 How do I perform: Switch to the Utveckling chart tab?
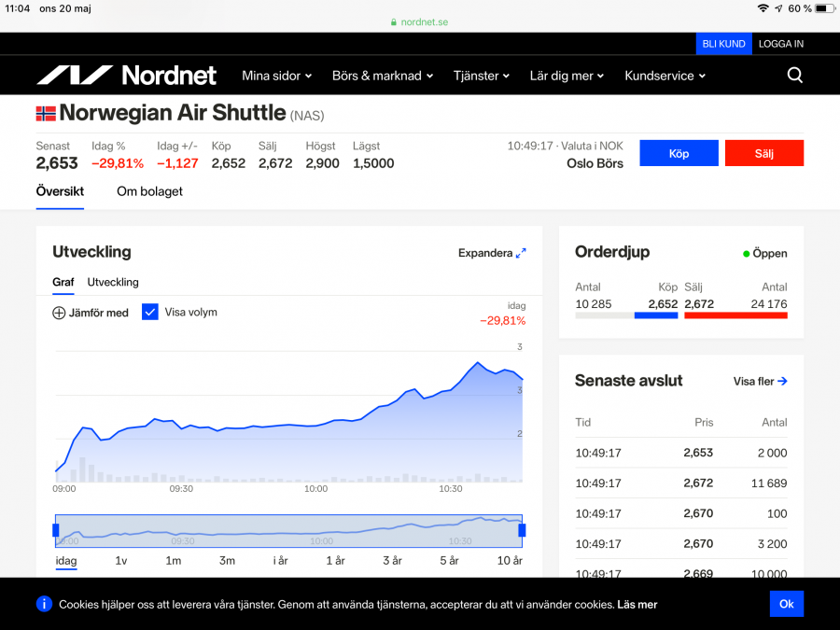tap(113, 282)
